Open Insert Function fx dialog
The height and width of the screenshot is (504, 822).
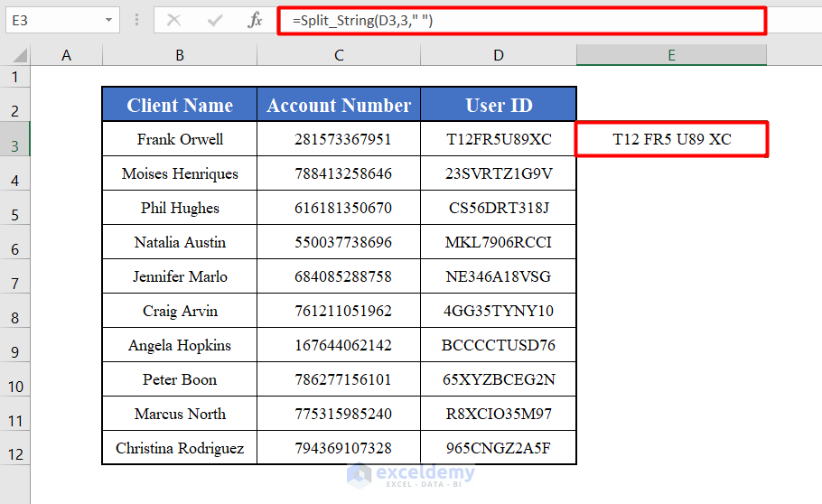click(x=255, y=20)
